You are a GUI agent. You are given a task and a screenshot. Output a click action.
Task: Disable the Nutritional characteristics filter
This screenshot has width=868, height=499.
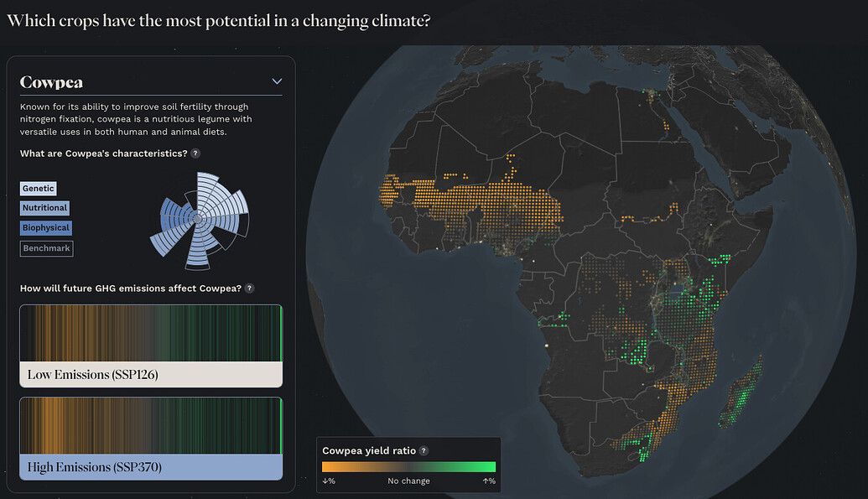[44, 207]
